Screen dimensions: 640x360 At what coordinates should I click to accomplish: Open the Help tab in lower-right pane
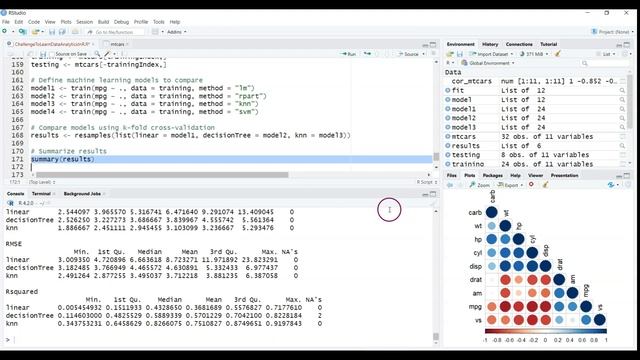coord(515,175)
